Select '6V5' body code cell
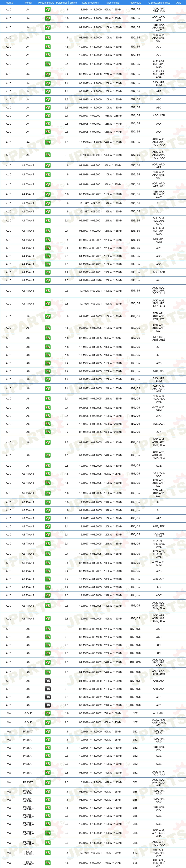186x868 pixels. (x=135, y=863)
